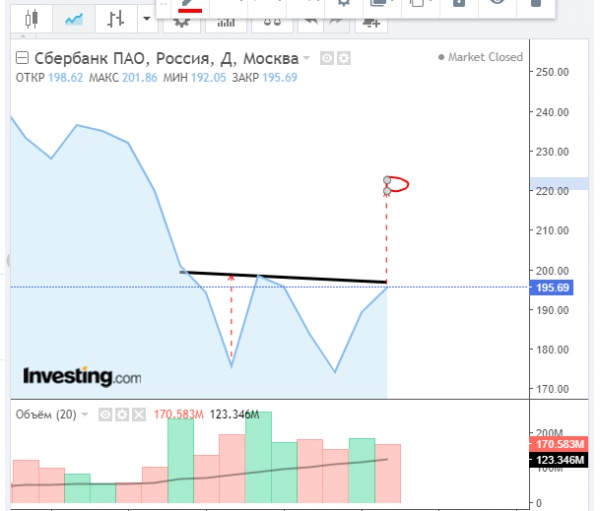This screenshot has height=511, width=600.
Task: Click the Сбербанк ПАО chart title
Action: (x=166, y=59)
